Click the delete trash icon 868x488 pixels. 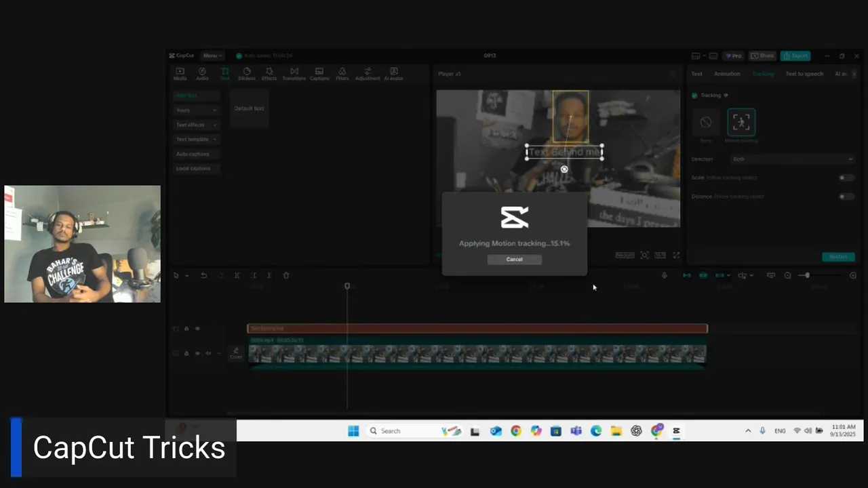[x=286, y=275]
